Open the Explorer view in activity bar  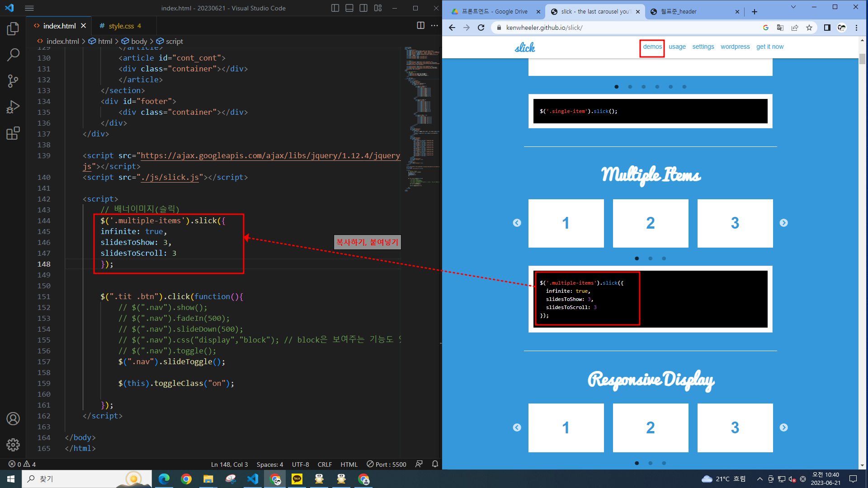pyautogui.click(x=13, y=29)
